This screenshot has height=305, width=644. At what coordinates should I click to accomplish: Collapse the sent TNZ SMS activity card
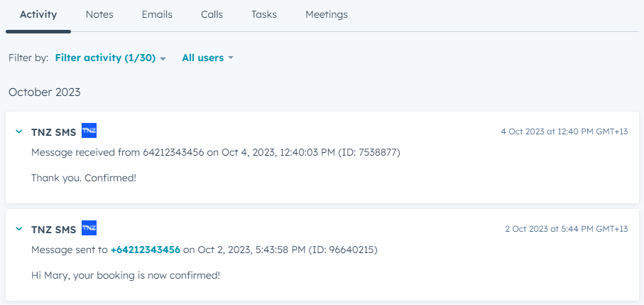tap(19, 229)
